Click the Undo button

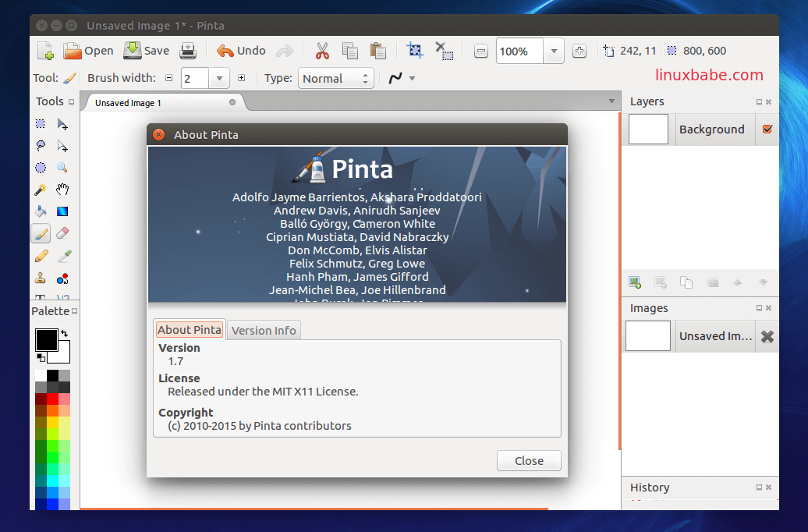point(242,51)
